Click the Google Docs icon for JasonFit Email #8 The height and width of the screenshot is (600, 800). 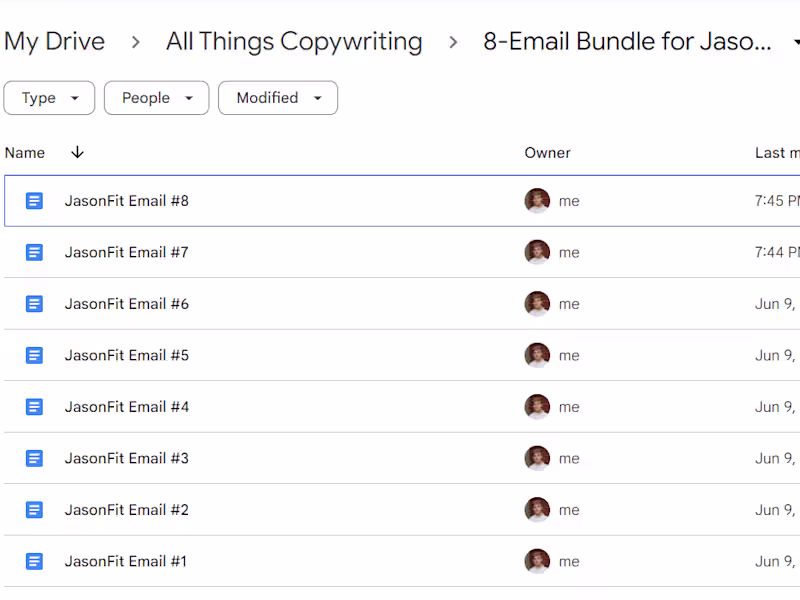[34, 201]
